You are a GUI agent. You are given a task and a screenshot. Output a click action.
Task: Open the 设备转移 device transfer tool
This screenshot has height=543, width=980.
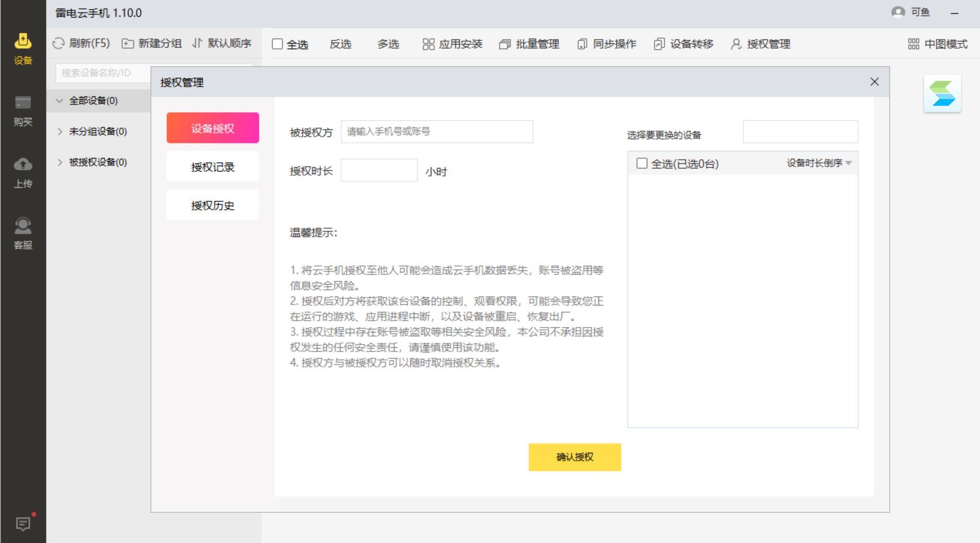(x=683, y=44)
